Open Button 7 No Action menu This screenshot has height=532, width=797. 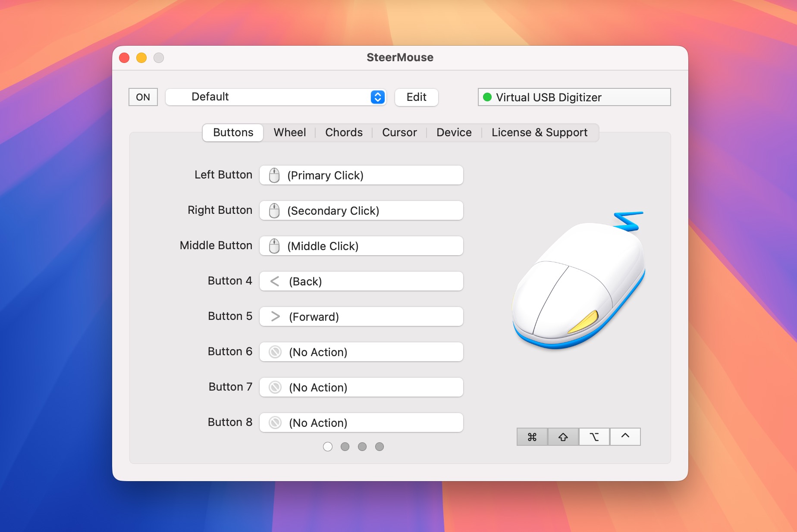(361, 388)
